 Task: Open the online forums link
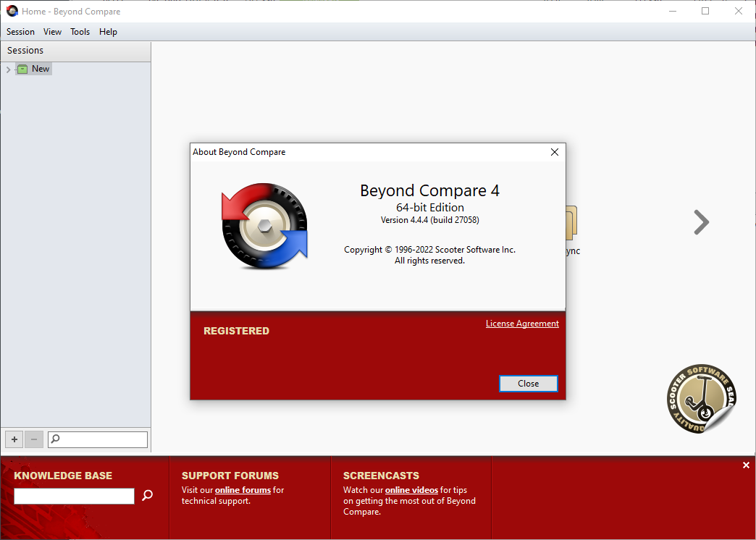pyautogui.click(x=243, y=490)
